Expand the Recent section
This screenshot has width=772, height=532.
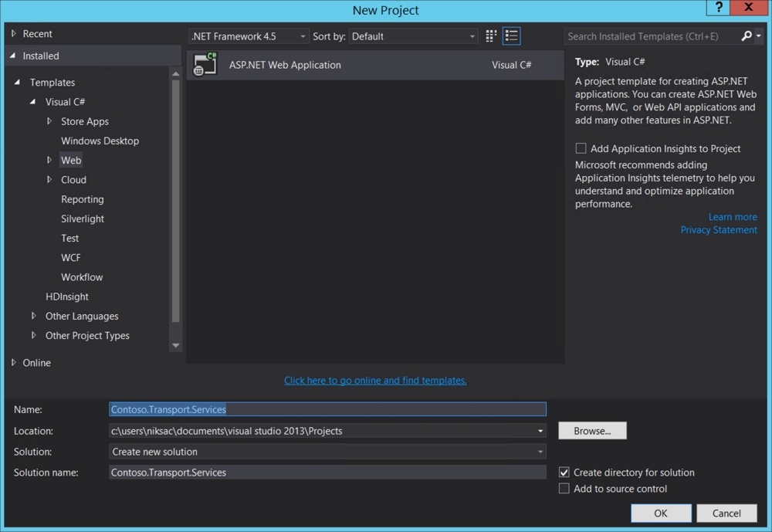click(14, 33)
